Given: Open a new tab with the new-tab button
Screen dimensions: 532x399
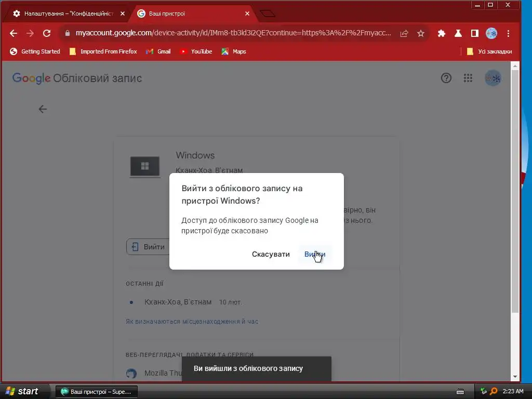Looking at the screenshot, I should [268, 14].
